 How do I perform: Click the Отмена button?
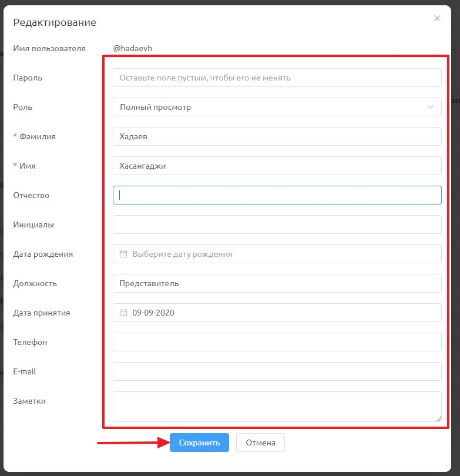tap(260, 443)
